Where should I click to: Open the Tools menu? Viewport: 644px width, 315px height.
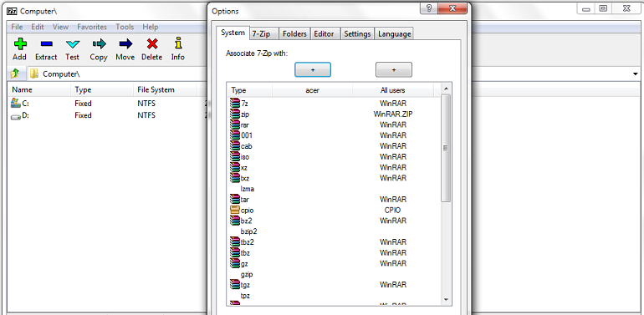click(125, 27)
